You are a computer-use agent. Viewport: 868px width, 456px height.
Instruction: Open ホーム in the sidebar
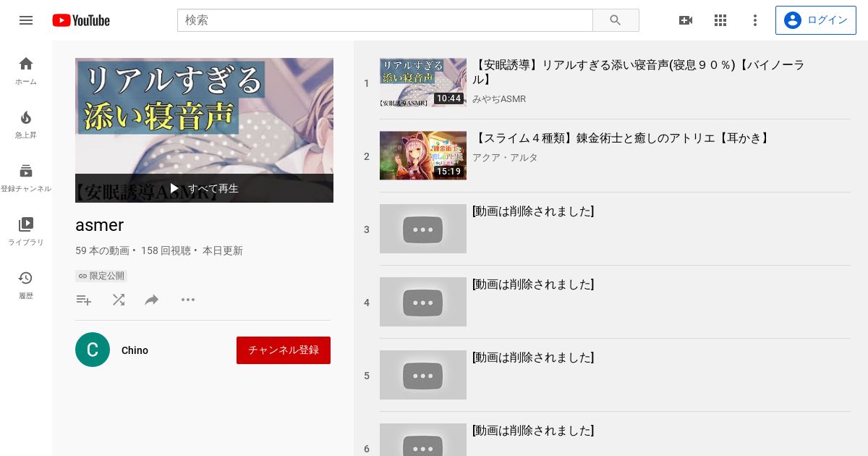coord(26,70)
